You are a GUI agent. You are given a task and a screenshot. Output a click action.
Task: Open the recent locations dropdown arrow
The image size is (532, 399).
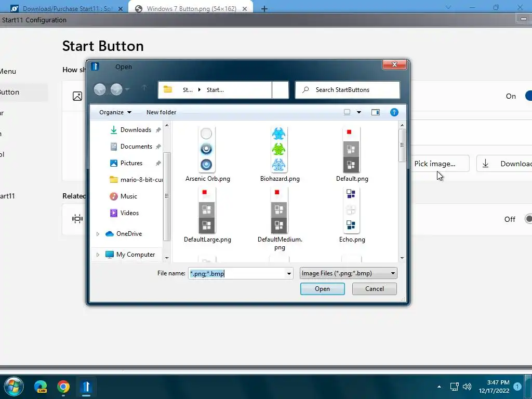coord(128,89)
